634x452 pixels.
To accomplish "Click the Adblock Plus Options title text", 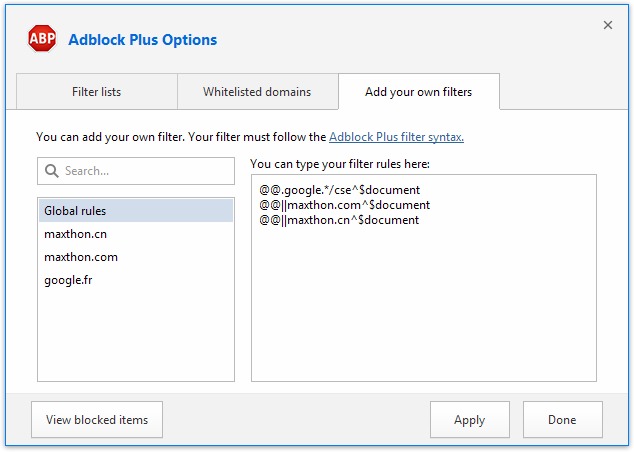I will 143,40.
